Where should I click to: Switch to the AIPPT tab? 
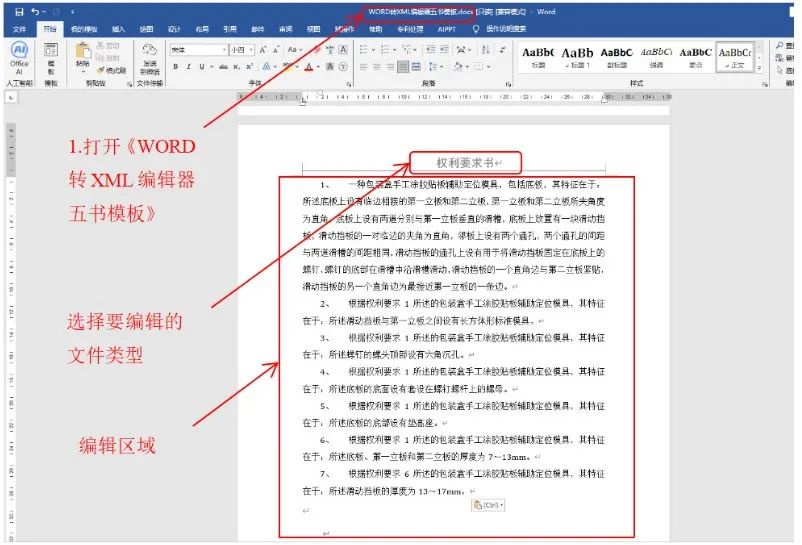click(447, 29)
